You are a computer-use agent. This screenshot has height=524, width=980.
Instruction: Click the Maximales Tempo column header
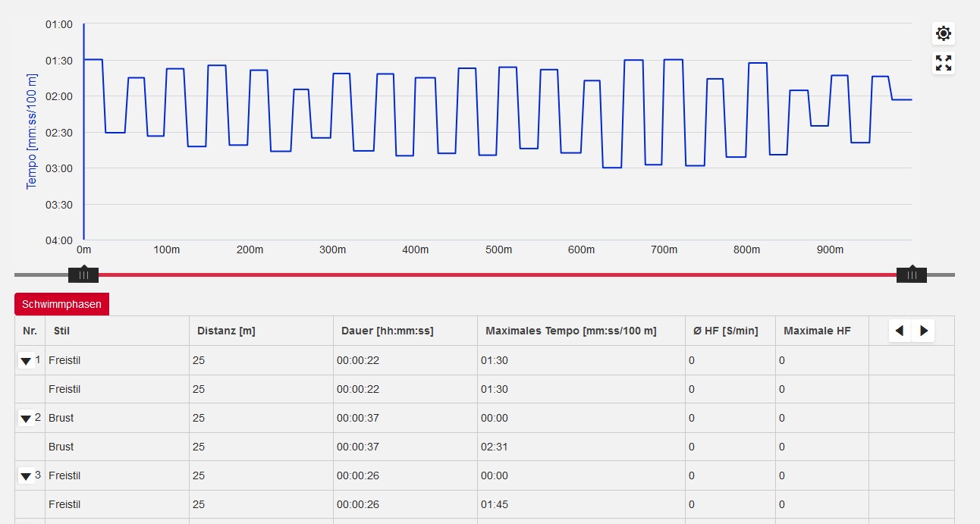tap(570, 331)
